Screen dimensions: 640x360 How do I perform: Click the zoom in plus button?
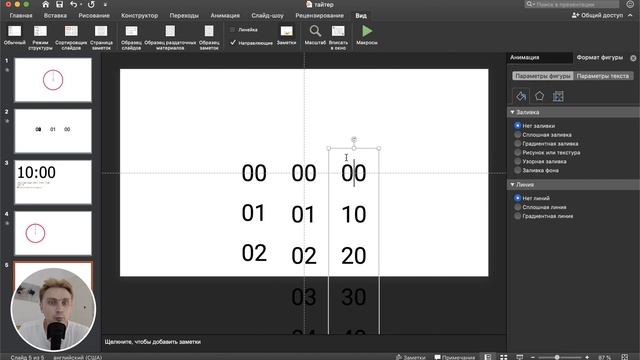(587, 357)
